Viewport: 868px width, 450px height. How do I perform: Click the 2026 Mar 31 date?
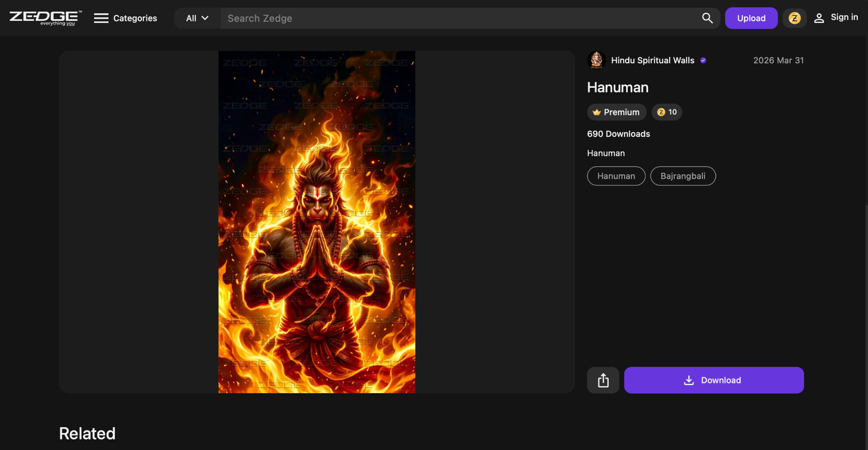point(778,60)
